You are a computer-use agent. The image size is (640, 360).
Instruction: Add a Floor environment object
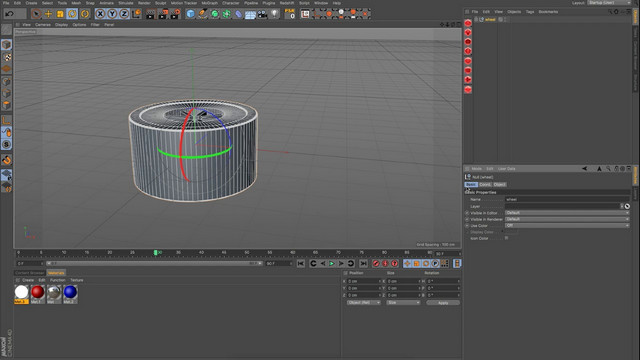click(x=250, y=14)
